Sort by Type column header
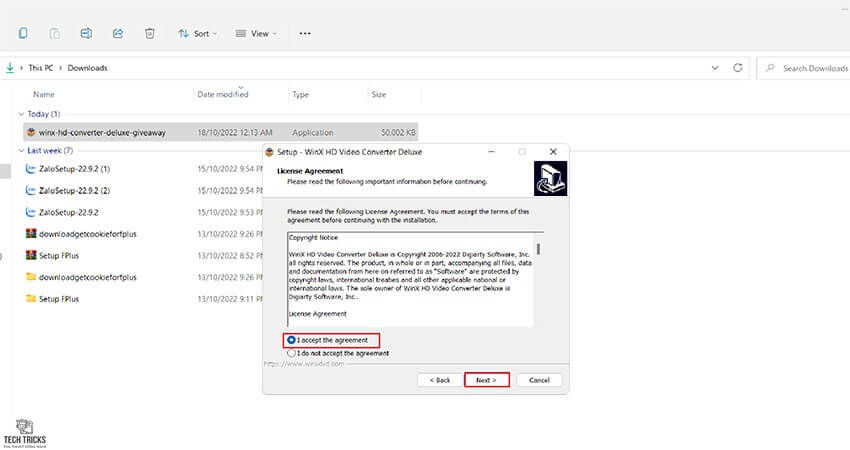The height and width of the screenshot is (450, 850). click(300, 94)
